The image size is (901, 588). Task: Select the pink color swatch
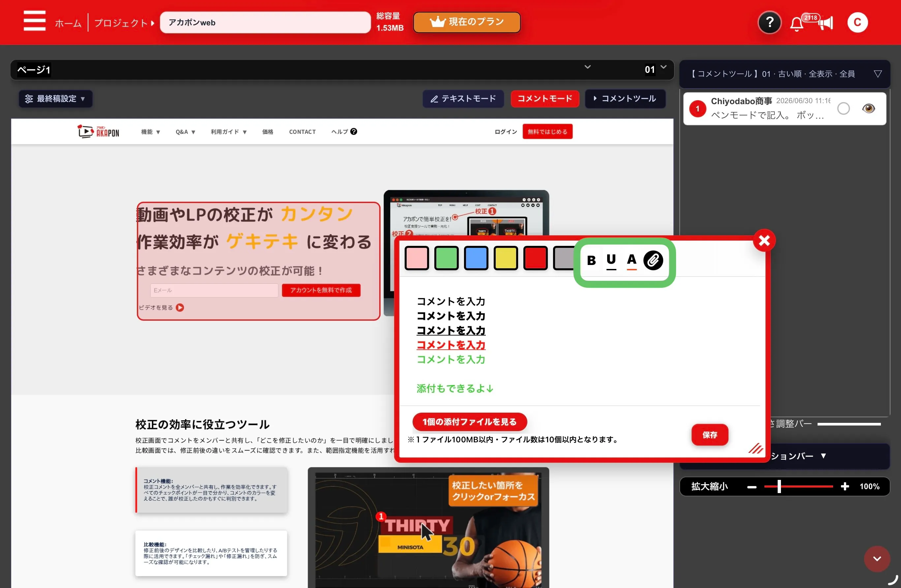coord(417,258)
